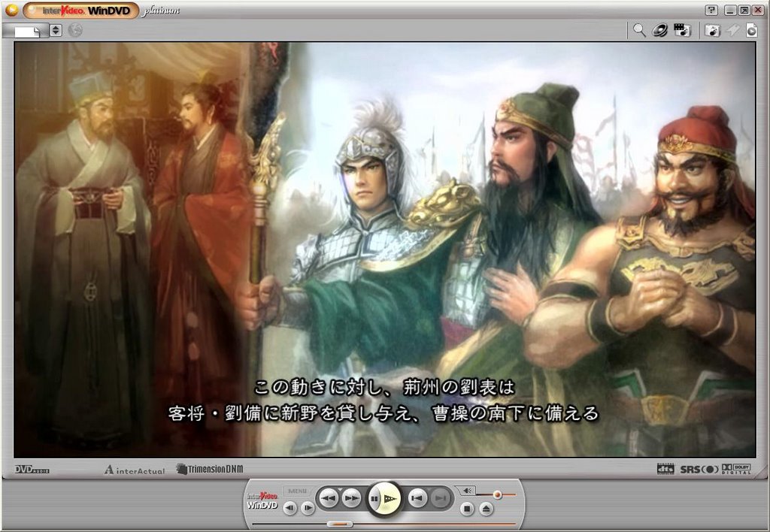Step one frame backward

coord(290,508)
